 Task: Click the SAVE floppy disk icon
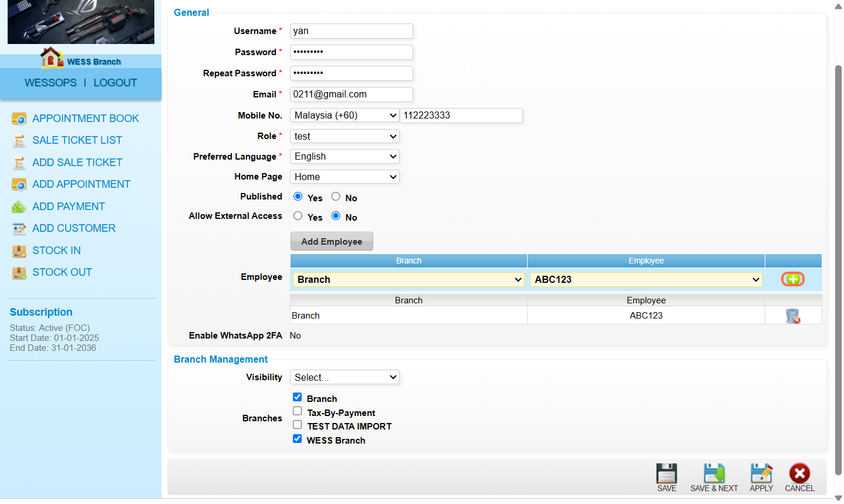tap(667, 473)
